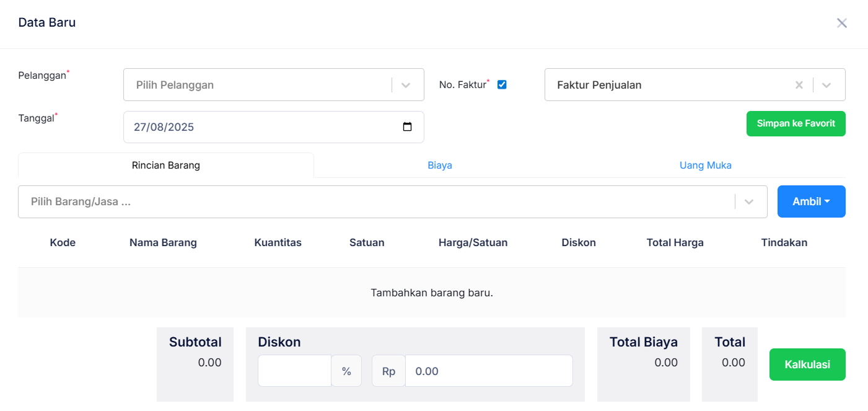Clear the Faktur Penjualan selection with the X icon
Viewport: 868px width, 411px height.
799,84
